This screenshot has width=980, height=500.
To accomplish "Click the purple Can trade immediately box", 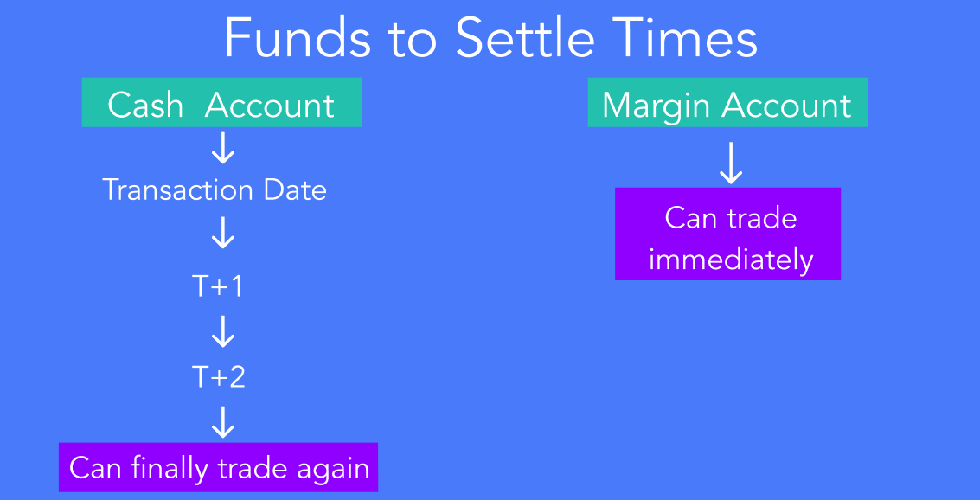I will [727, 234].
